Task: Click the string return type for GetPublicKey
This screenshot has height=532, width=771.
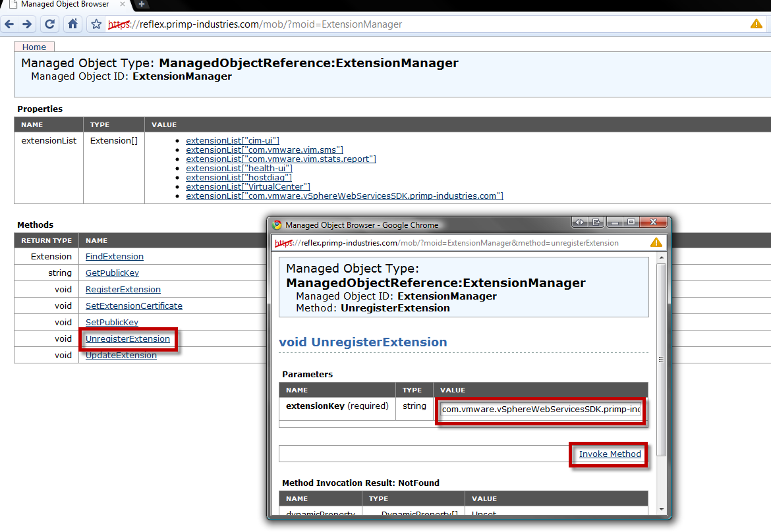Action: click(x=60, y=273)
